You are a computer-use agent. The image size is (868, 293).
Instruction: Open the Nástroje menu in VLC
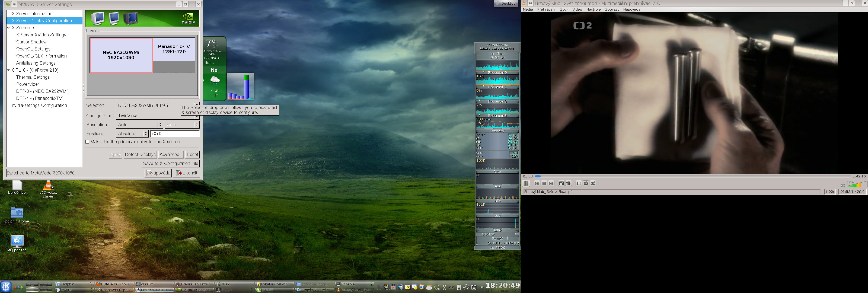click(593, 9)
